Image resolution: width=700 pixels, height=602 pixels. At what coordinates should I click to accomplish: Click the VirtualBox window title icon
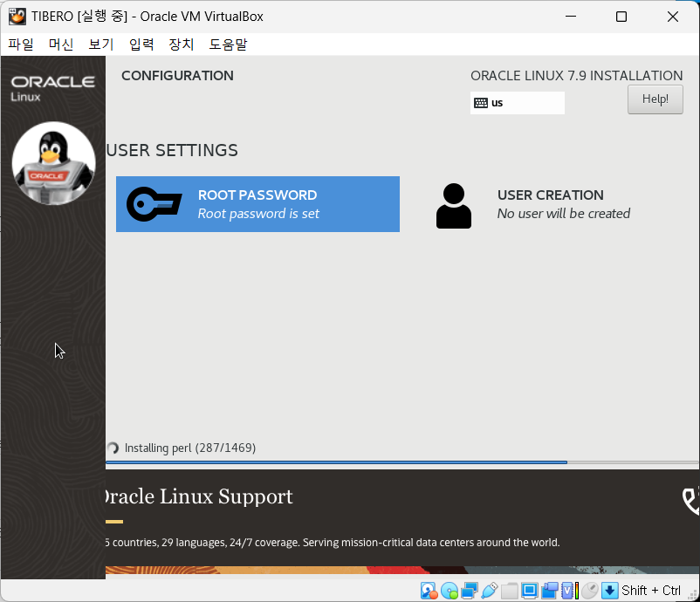tap(17, 17)
